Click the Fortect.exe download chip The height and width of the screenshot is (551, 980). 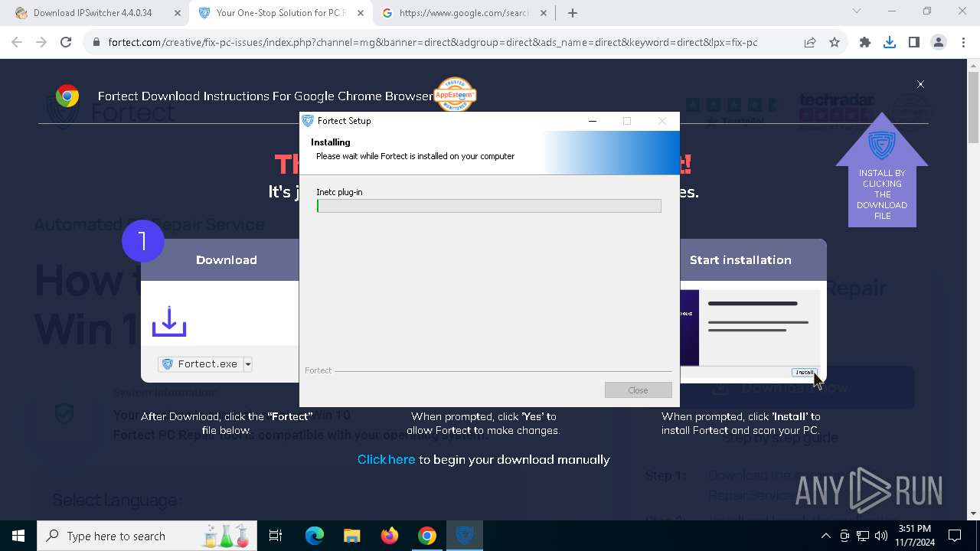point(200,364)
